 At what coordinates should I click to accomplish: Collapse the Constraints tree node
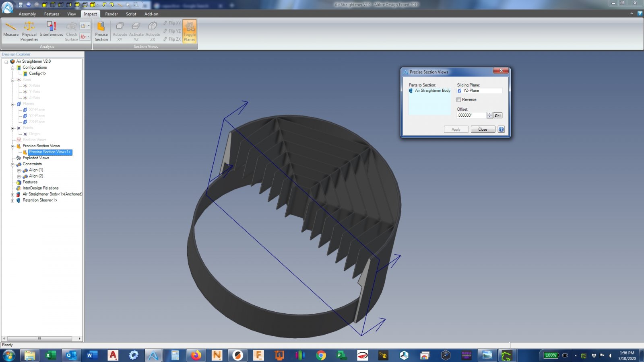tap(12, 165)
